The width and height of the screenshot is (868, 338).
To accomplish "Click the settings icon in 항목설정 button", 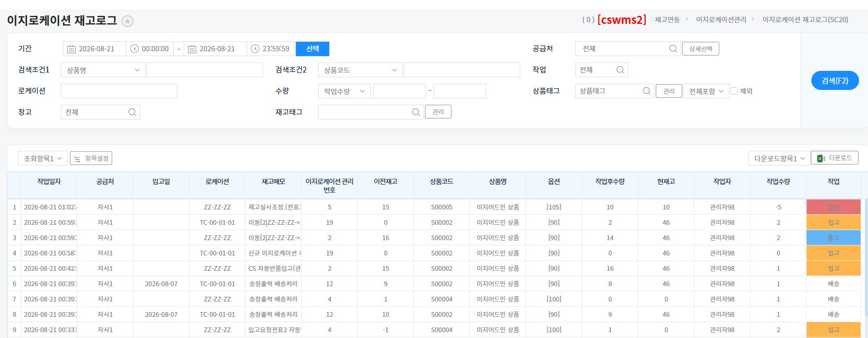I will point(77,159).
